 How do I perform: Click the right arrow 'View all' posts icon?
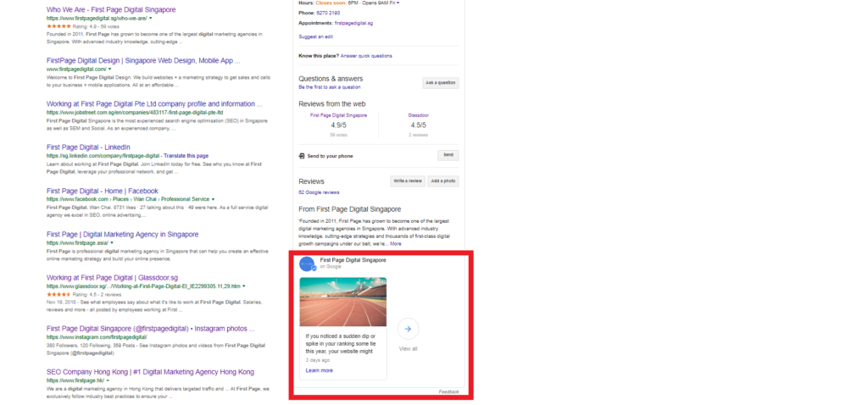408,329
